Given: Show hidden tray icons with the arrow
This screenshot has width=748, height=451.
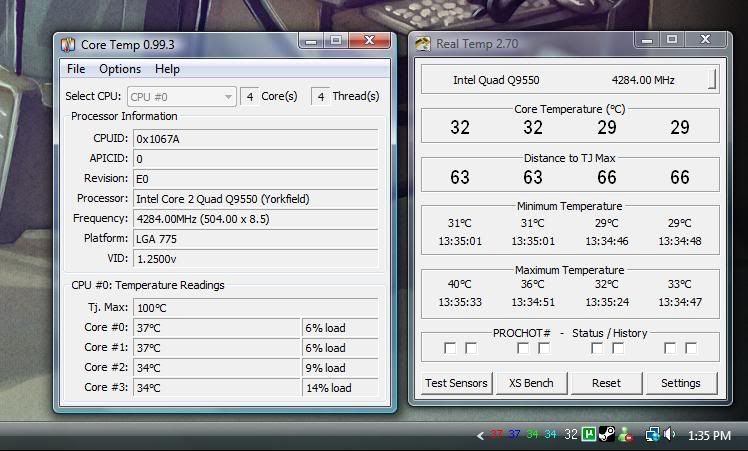Looking at the screenshot, I should (481, 435).
